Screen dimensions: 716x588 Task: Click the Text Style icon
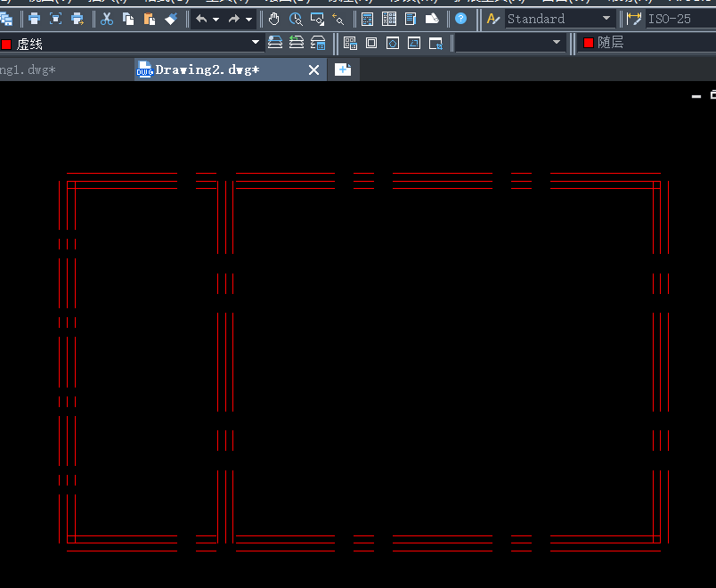[x=493, y=19]
